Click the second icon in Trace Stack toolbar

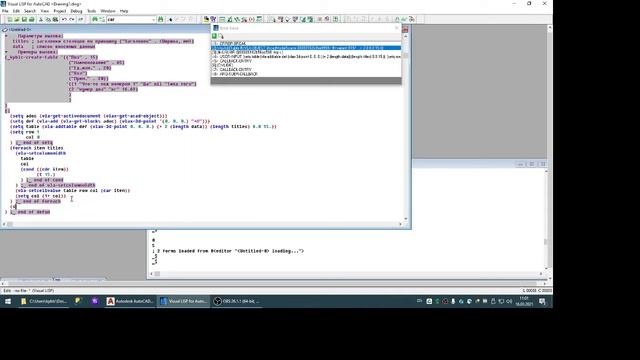click(221, 36)
